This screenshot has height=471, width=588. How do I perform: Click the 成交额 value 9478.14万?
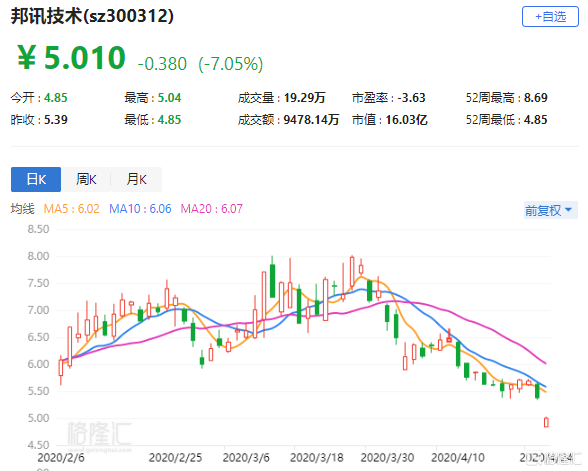tap(311, 120)
